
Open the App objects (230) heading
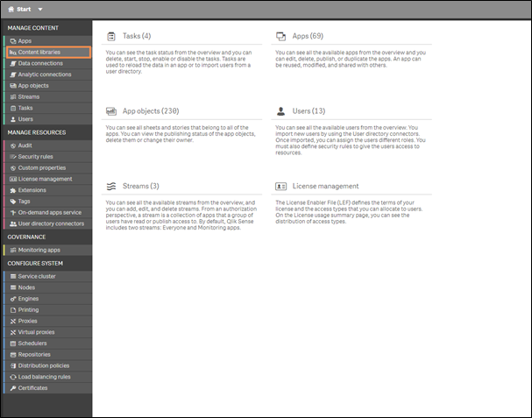pos(151,111)
